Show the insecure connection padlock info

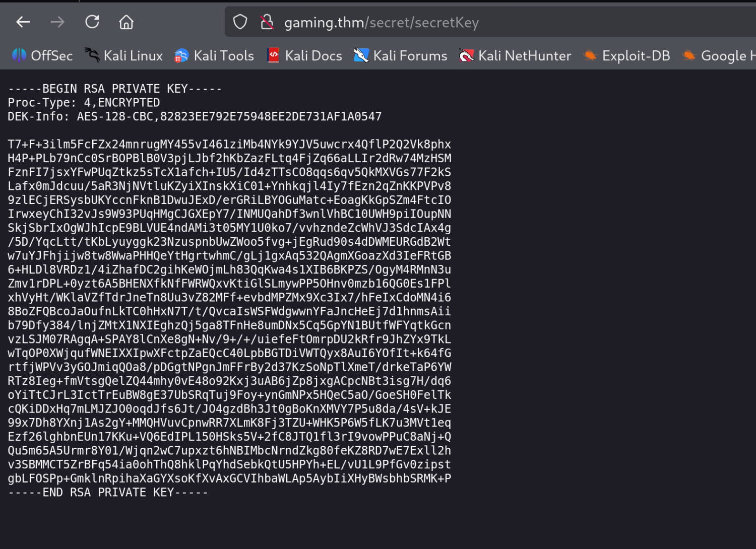click(267, 22)
